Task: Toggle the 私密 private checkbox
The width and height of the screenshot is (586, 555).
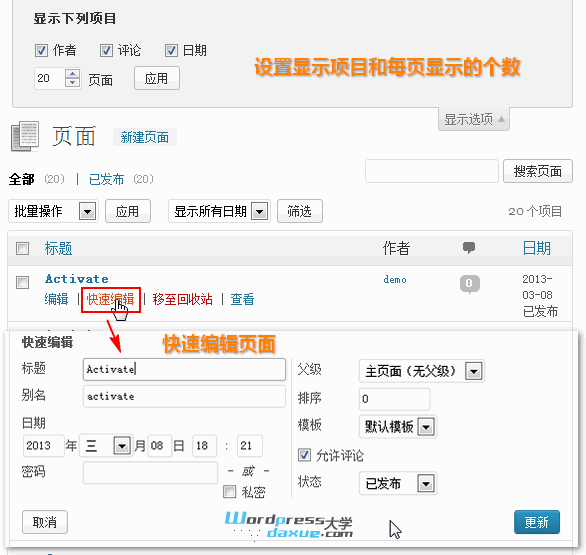Action: tap(229, 492)
